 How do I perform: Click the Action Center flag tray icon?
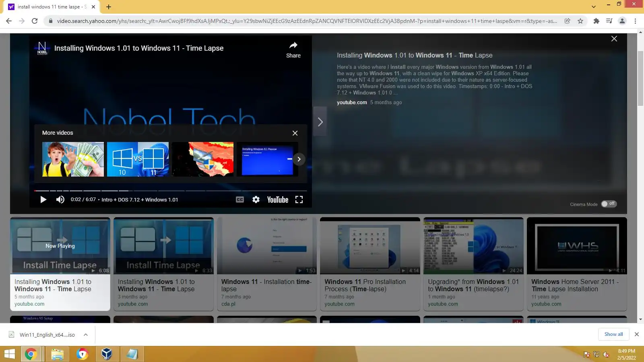tap(587, 354)
